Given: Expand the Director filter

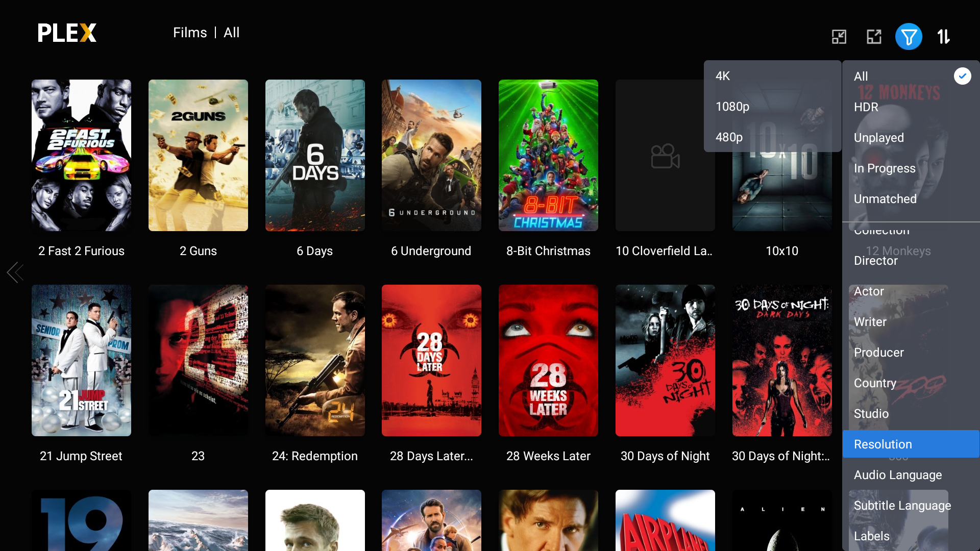Looking at the screenshot, I should coord(911,261).
